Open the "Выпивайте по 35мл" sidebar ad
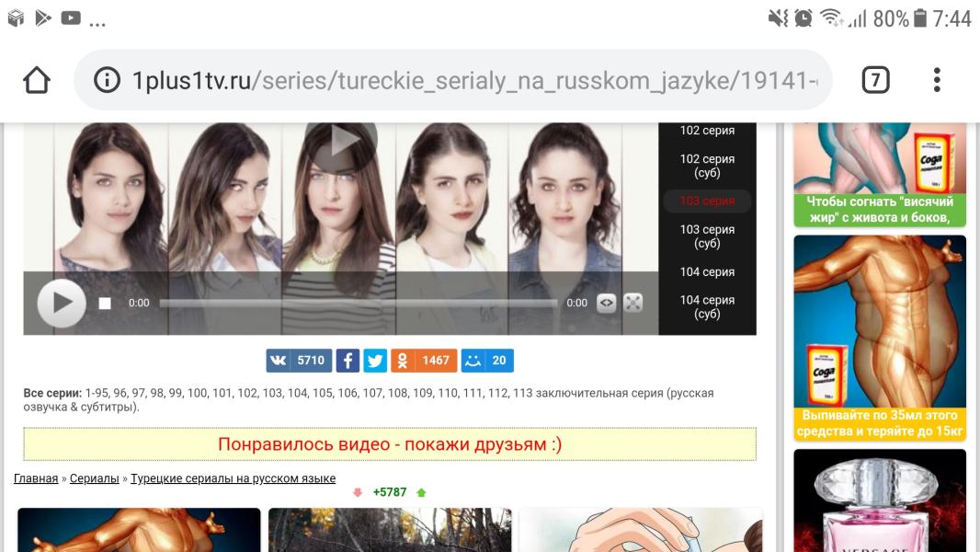Image resolution: width=980 pixels, height=552 pixels. (x=880, y=339)
